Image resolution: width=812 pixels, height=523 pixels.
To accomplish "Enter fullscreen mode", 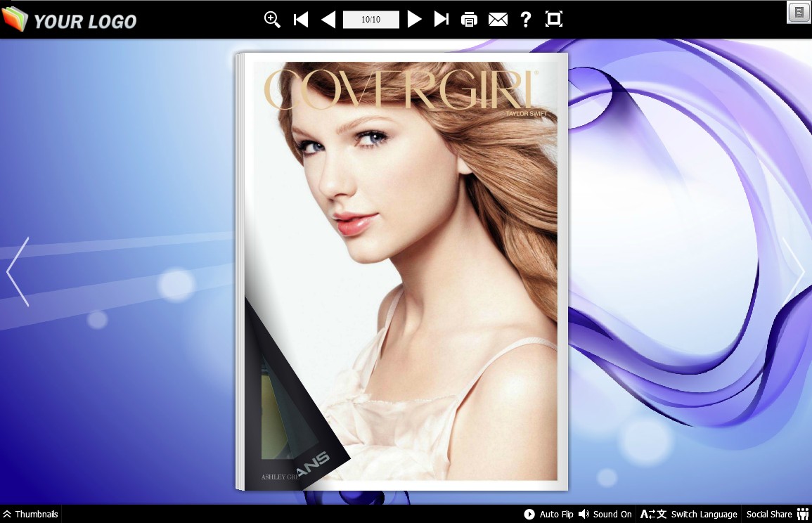I will pyautogui.click(x=553, y=19).
